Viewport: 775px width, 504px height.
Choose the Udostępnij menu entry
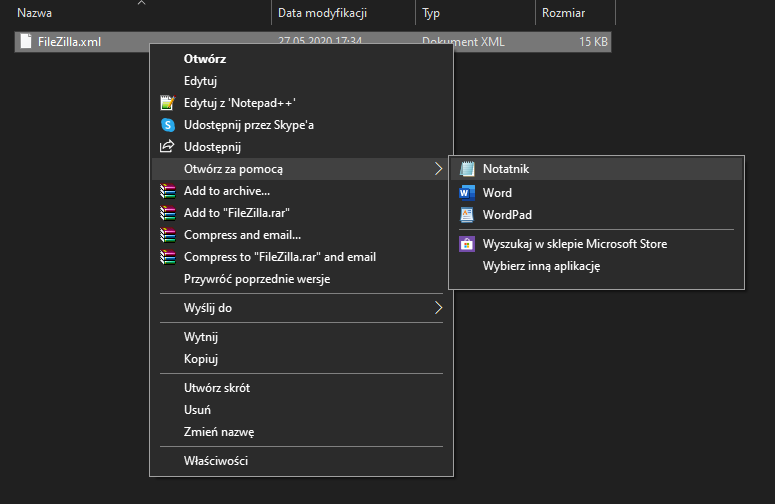[x=301, y=147]
